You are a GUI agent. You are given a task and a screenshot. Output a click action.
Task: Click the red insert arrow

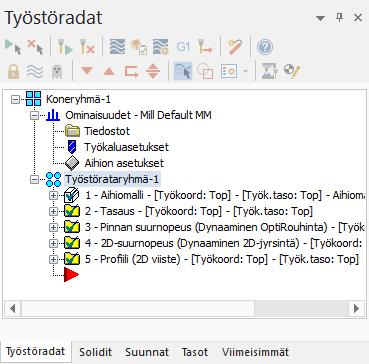pos(71,275)
